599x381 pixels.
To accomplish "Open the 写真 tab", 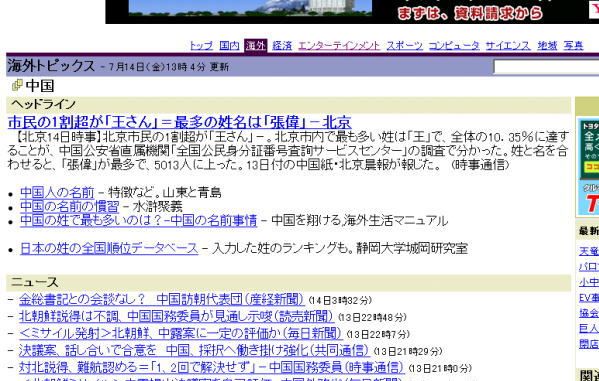I will coord(573,46).
